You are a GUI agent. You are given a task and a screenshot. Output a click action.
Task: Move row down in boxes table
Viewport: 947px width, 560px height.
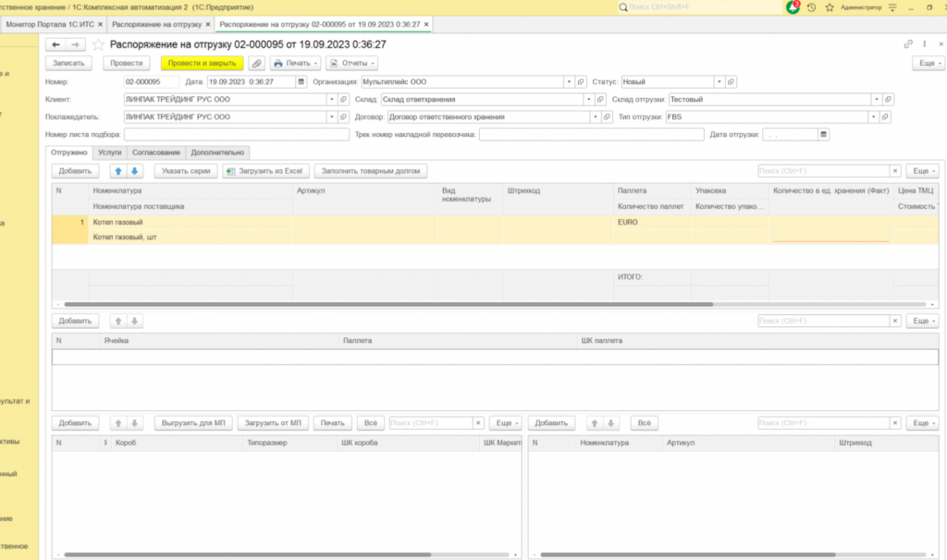(135, 423)
